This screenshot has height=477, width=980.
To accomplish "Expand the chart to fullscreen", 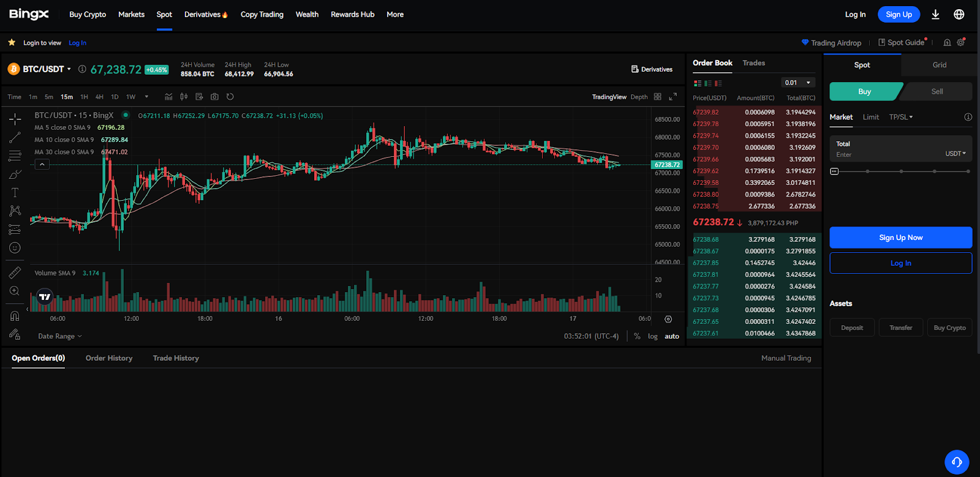I will click(x=673, y=97).
